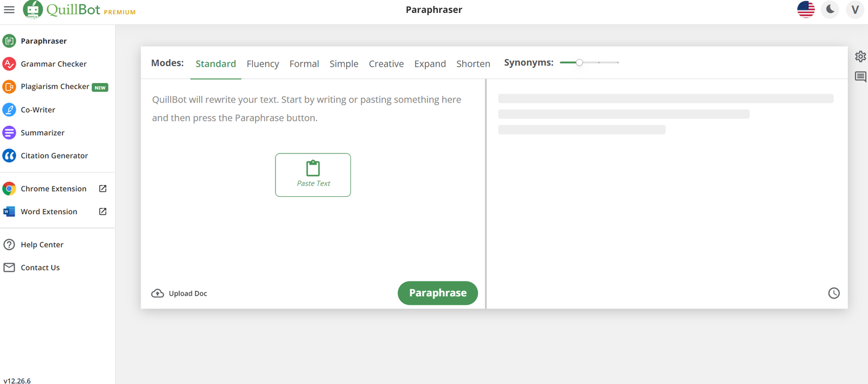Image resolution: width=868 pixels, height=384 pixels.
Task: Open Contact Us link
Action: [40, 267]
